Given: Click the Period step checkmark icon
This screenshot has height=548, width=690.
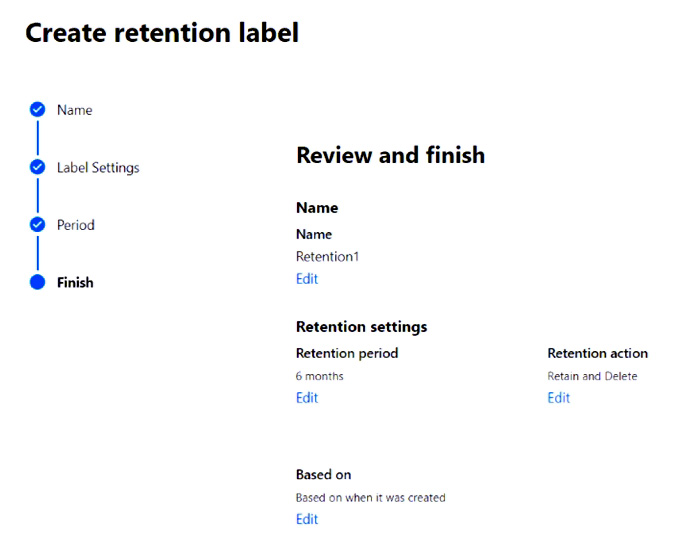Looking at the screenshot, I should coord(38,225).
